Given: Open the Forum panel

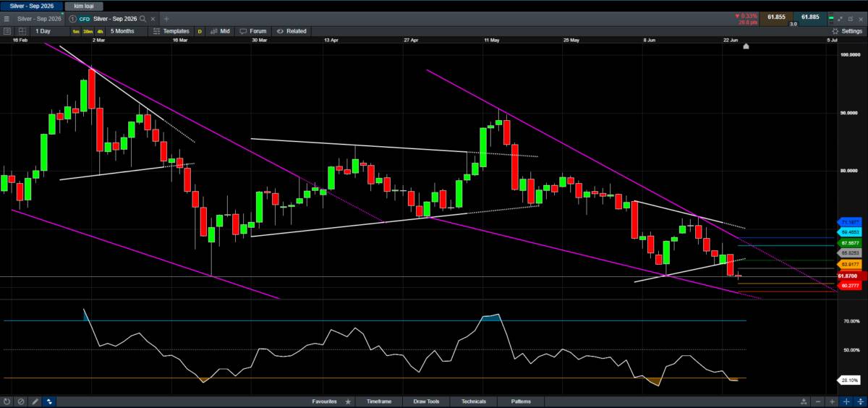Looking at the screenshot, I should [x=253, y=31].
